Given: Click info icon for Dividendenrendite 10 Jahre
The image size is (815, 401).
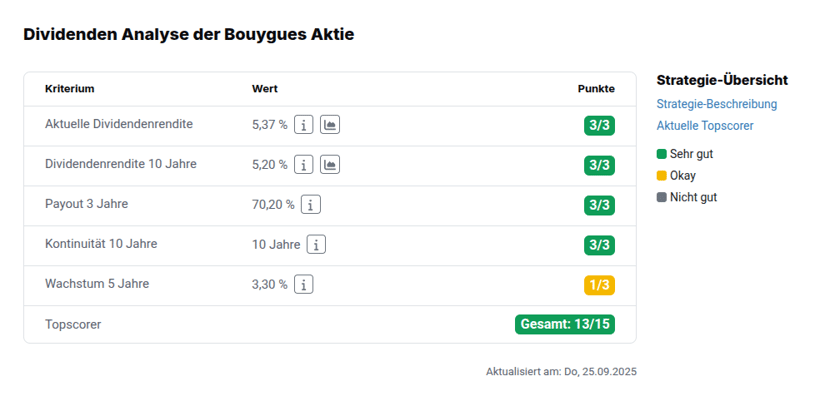Looking at the screenshot, I should pyautogui.click(x=304, y=165).
